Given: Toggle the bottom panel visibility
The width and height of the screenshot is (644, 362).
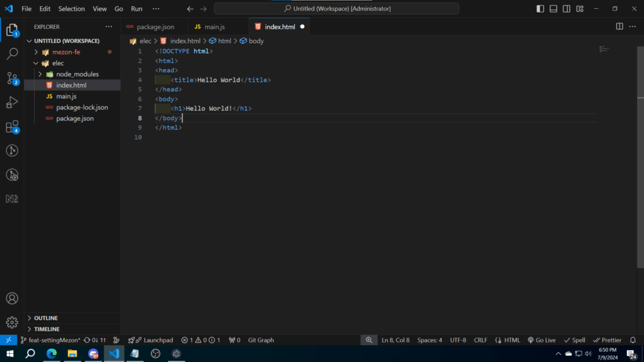Looking at the screenshot, I should 553,9.
